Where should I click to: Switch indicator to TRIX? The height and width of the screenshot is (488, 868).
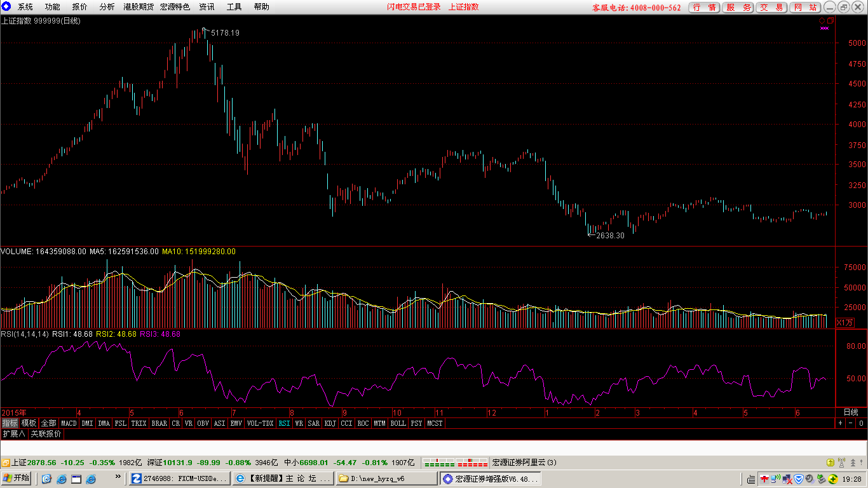(139, 423)
